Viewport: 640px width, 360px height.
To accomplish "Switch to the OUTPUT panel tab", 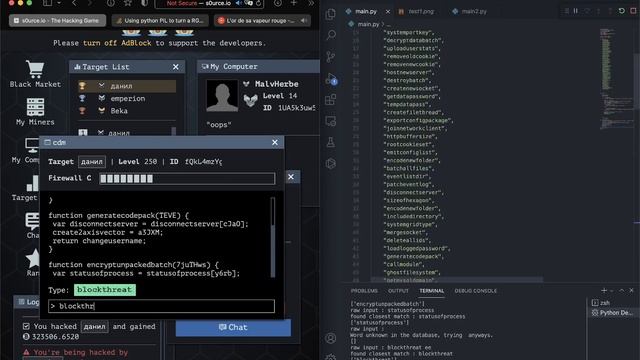I will pos(398,291).
